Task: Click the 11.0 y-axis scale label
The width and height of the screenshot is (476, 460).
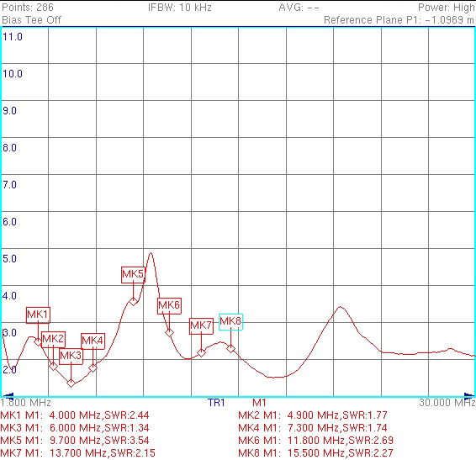Action: (x=13, y=37)
